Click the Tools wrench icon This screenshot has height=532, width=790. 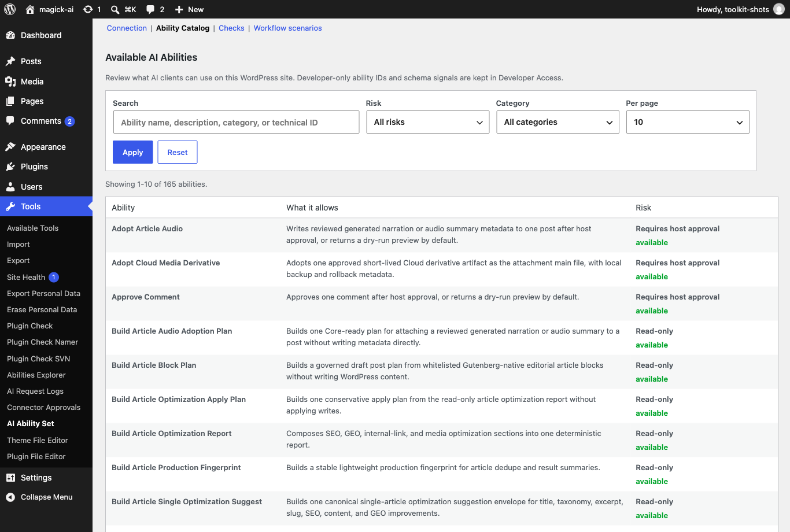[x=10, y=206]
